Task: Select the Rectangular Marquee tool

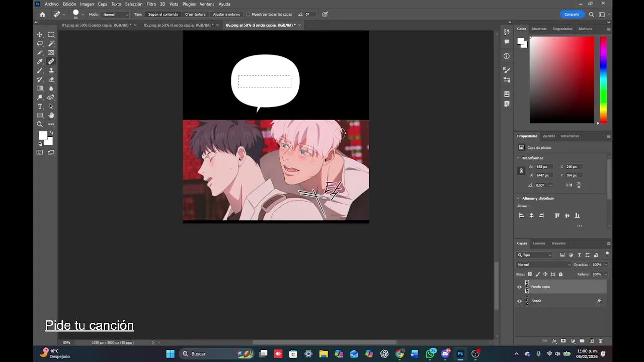Action: tap(51, 35)
